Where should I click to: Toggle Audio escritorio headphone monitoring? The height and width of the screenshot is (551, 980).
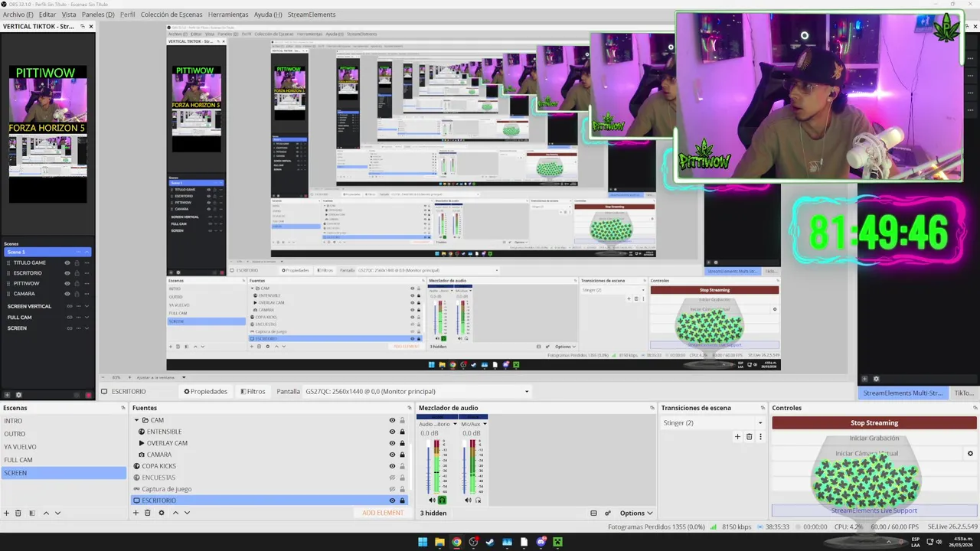tap(442, 500)
